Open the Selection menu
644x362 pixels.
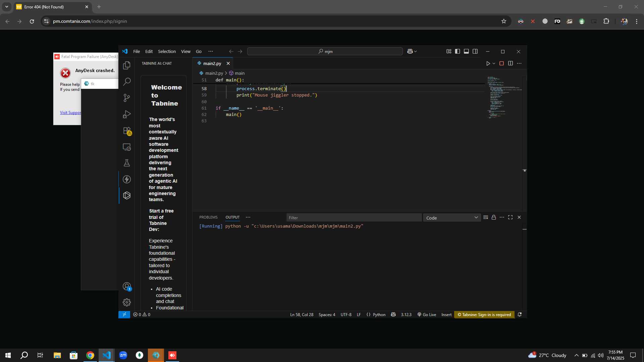(x=167, y=51)
